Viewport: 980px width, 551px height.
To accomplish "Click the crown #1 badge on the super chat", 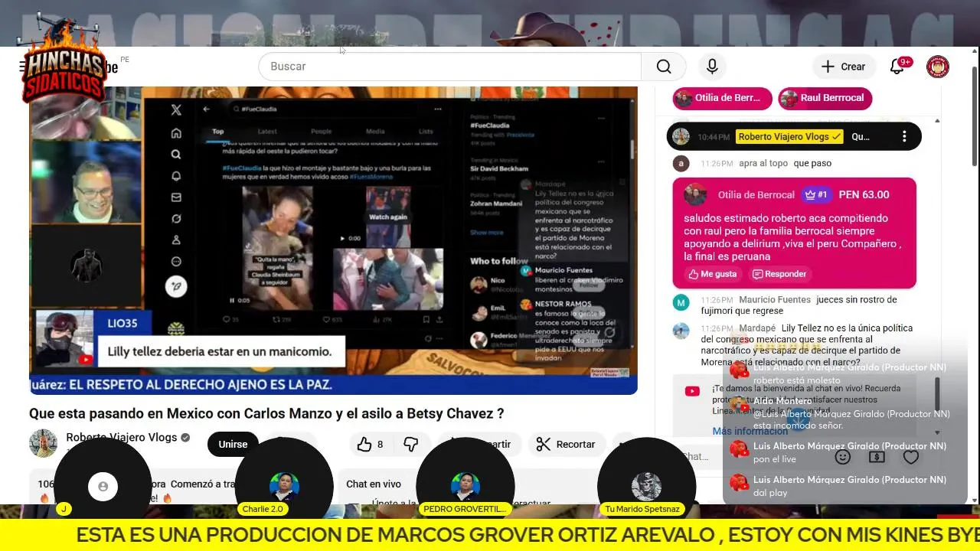I will coord(816,195).
